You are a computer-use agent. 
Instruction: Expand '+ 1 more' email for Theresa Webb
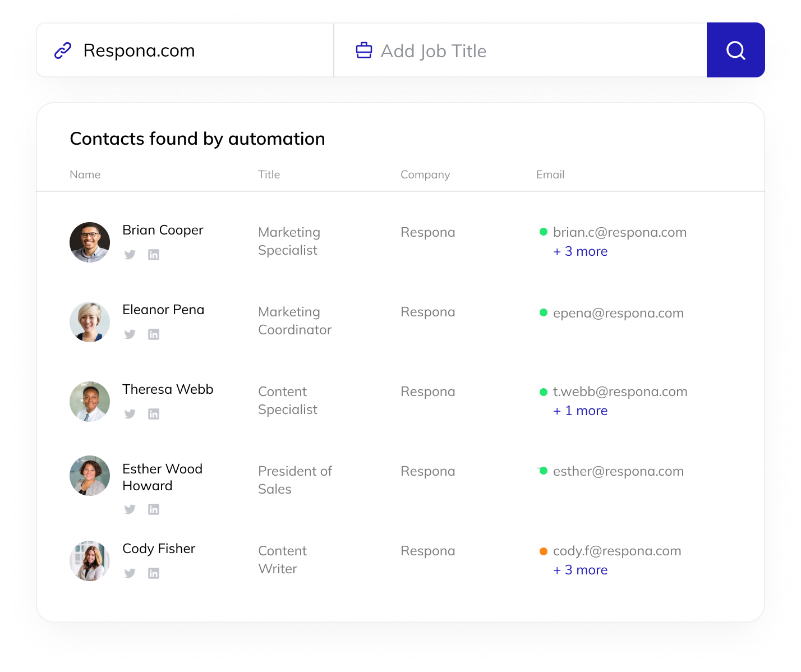(580, 411)
